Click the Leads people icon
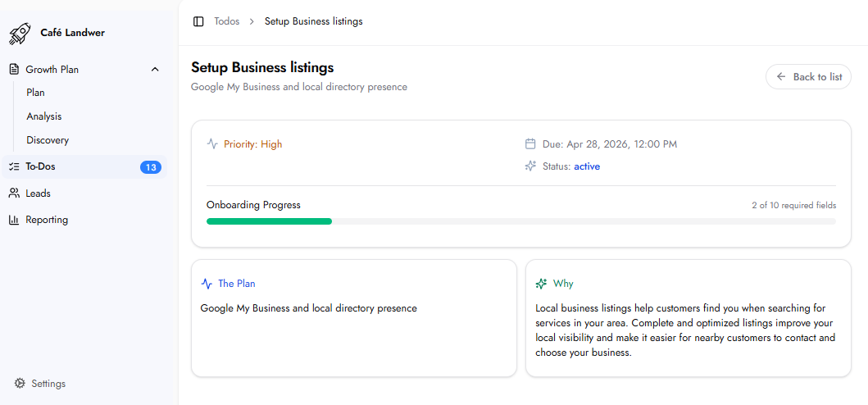The image size is (868, 405). (14, 193)
